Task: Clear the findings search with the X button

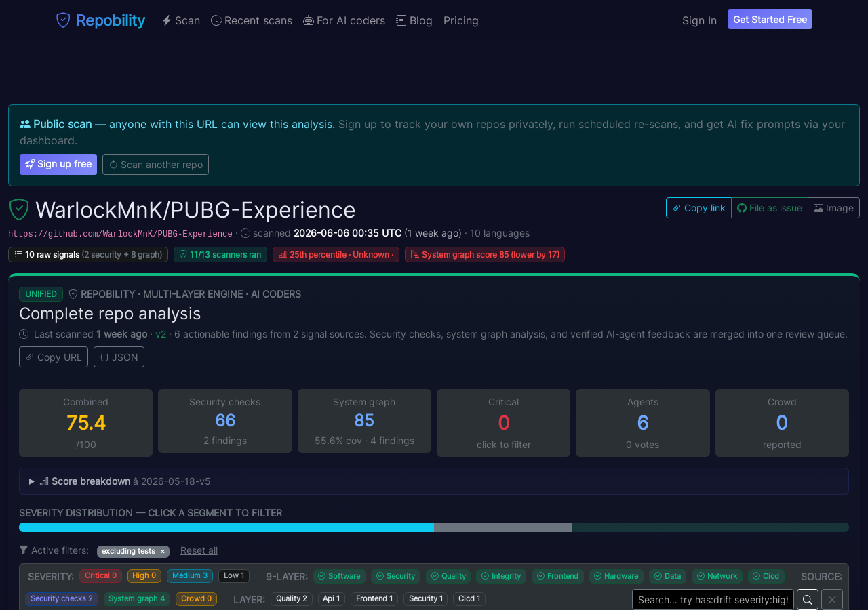Action: (x=832, y=600)
